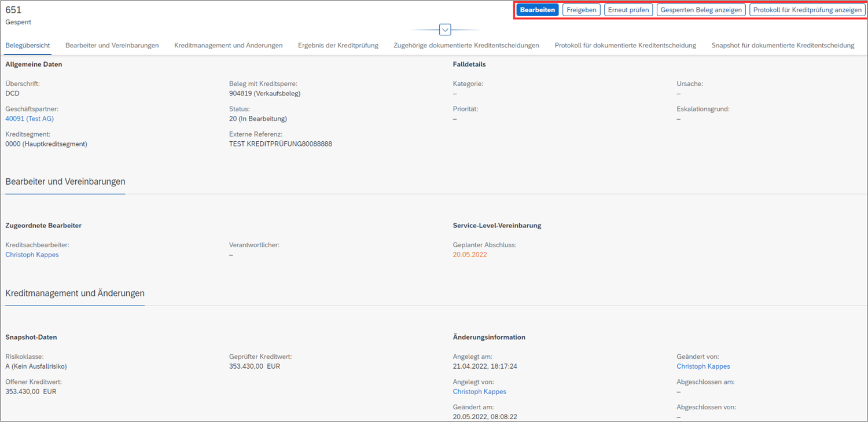Viewport: 868px width, 422px height.
Task: Collapse the page header with the chevron
Action: click(445, 29)
